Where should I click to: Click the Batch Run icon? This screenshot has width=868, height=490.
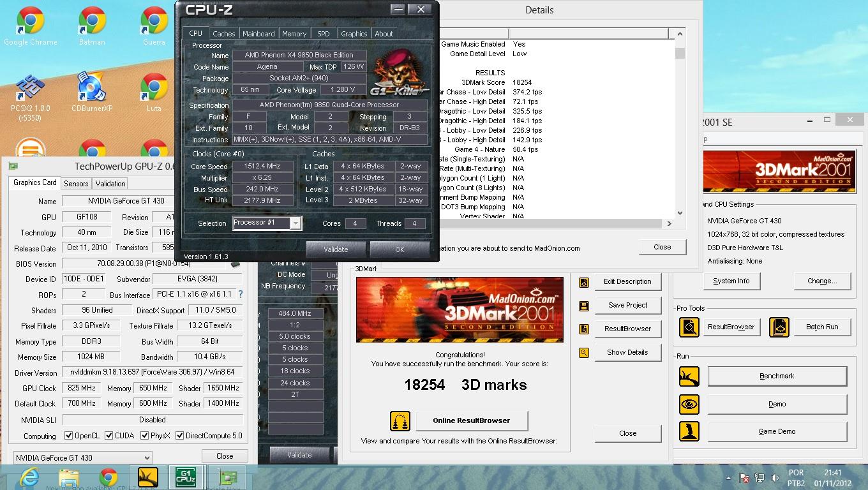[779, 327]
